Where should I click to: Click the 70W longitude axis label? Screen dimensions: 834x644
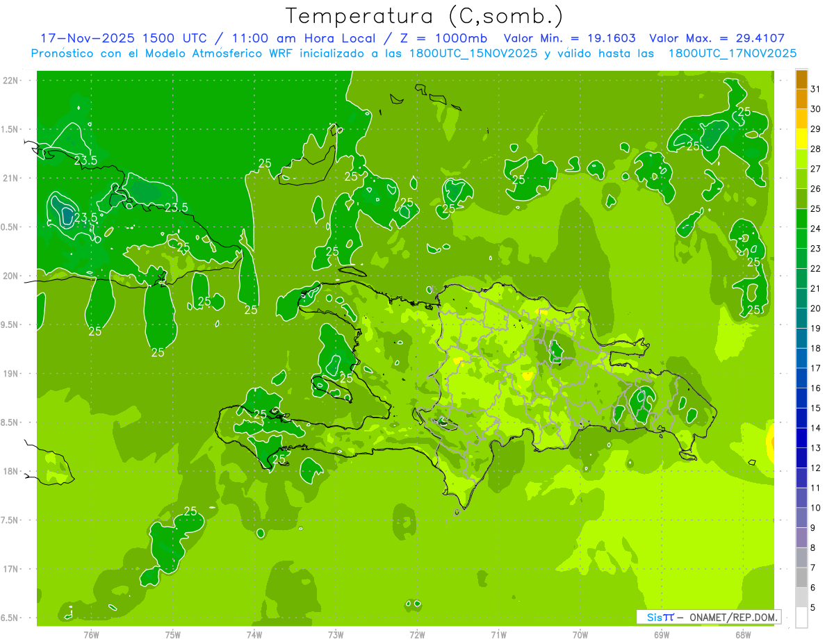[x=580, y=634]
